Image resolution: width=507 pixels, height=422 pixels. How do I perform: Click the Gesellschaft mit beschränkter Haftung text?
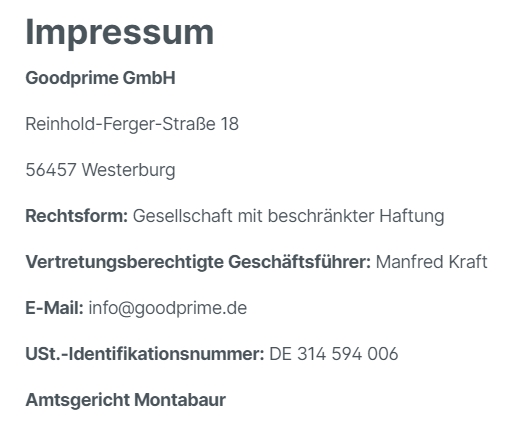[289, 216]
